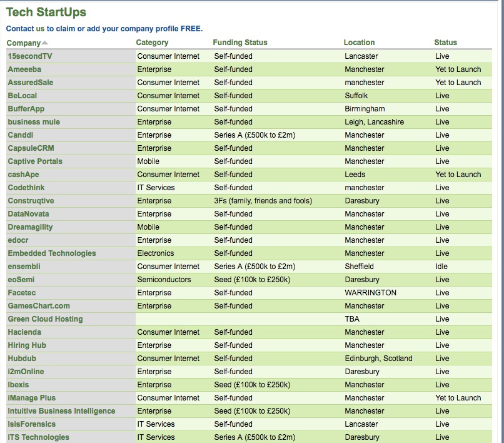Open the Codethink company link
Viewport: 504px width, 443px height.
tap(26, 188)
